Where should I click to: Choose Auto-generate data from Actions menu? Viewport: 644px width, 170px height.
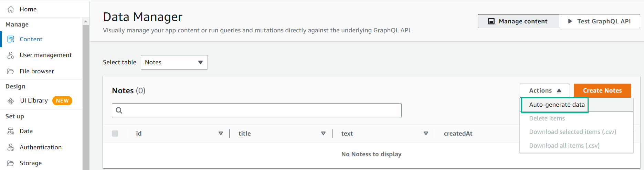click(x=557, y=105)
